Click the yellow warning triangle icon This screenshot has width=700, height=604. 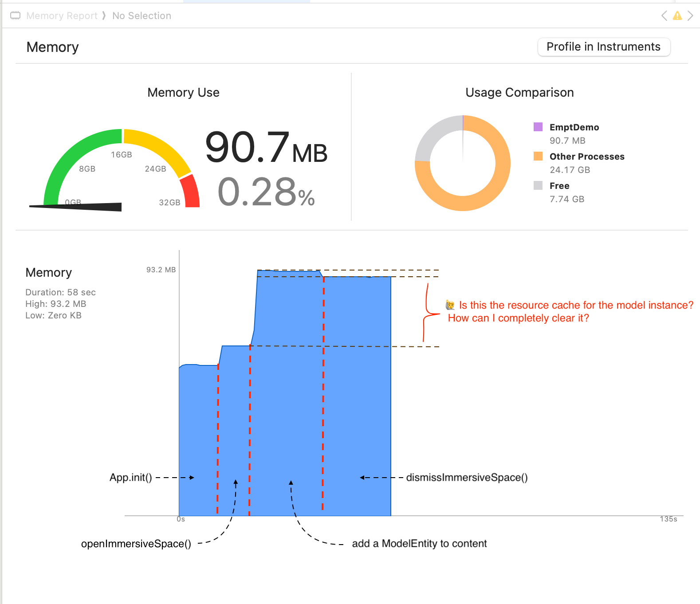(677, 16)
